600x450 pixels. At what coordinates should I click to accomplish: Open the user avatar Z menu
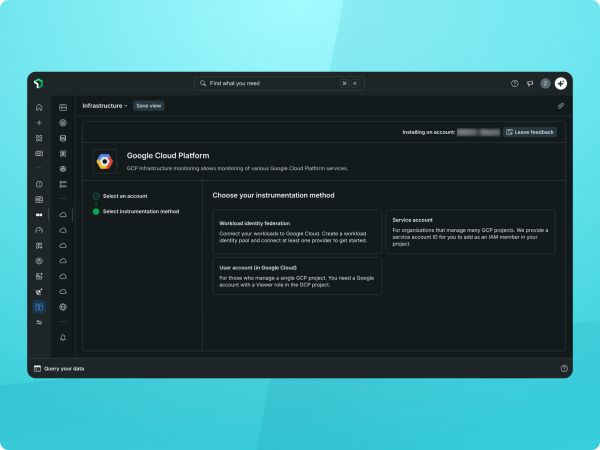(545, 83)
